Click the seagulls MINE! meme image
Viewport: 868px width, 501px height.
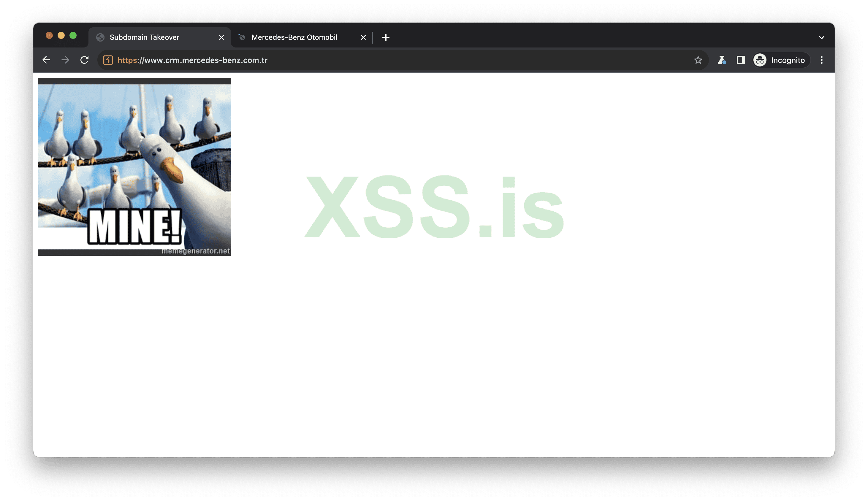134,167
